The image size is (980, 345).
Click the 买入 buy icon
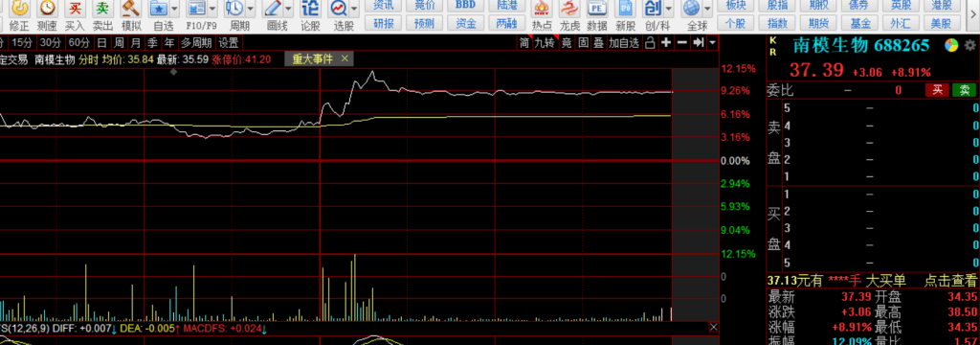coord(75,9)
